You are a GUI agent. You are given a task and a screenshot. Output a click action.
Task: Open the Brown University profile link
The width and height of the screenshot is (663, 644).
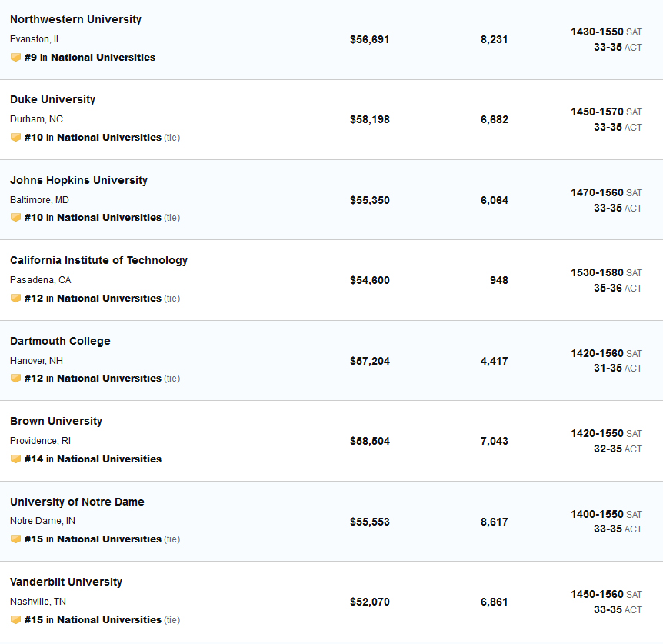point(56,421)
